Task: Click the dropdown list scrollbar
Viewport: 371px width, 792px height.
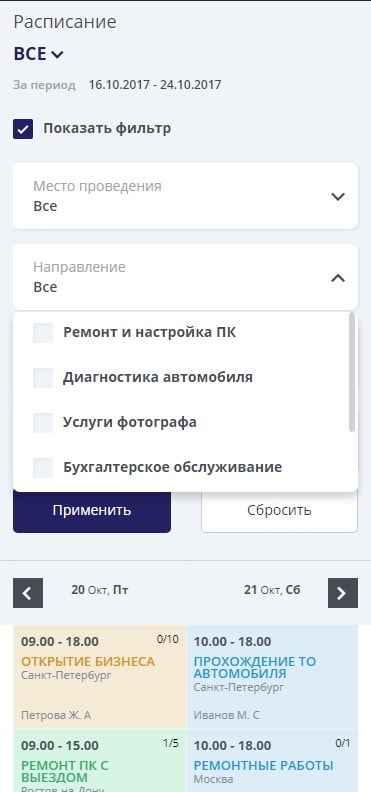Action: coord(352,372)
